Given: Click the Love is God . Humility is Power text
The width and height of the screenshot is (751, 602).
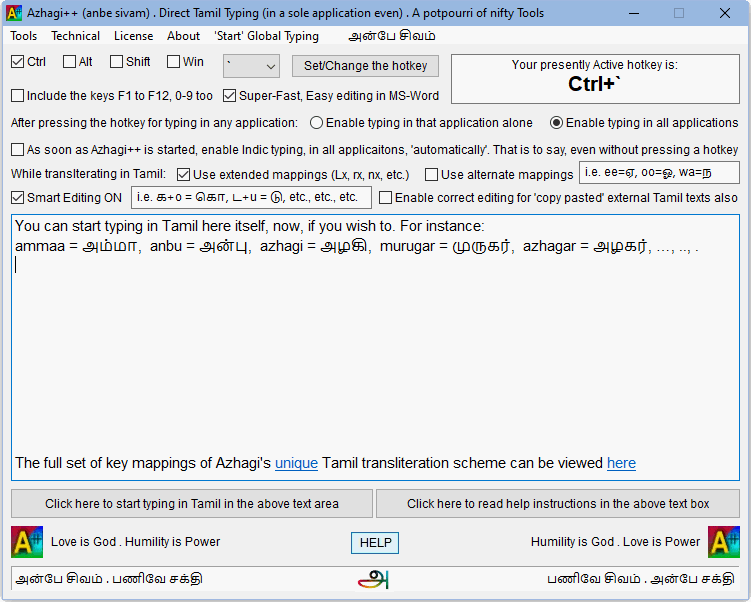Looking at the screenshot, I should [136, 542].
